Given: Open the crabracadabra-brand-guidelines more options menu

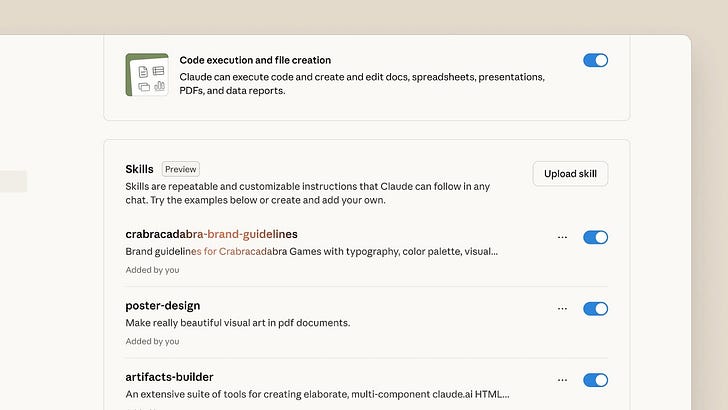Looking at the screenshot, I should 562,237.
